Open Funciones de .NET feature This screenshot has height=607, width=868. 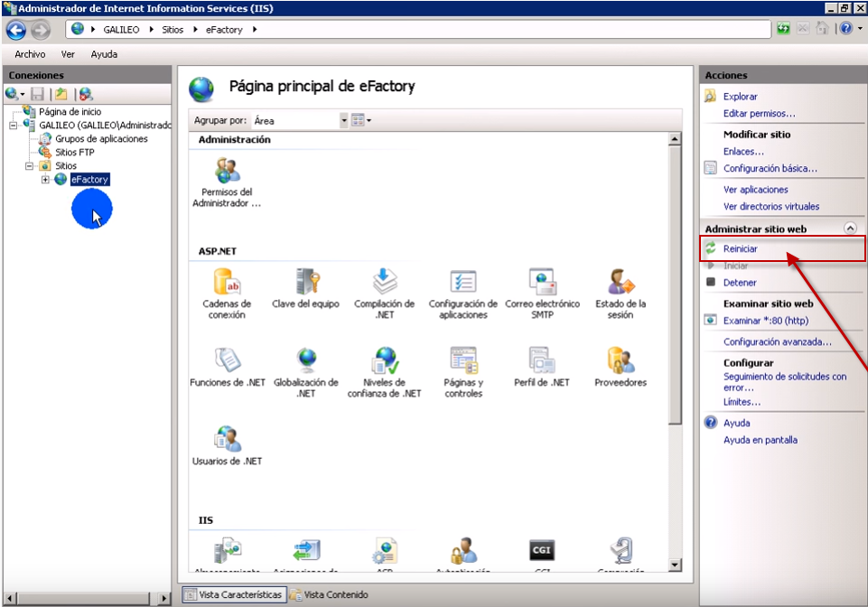pos(227,367)
